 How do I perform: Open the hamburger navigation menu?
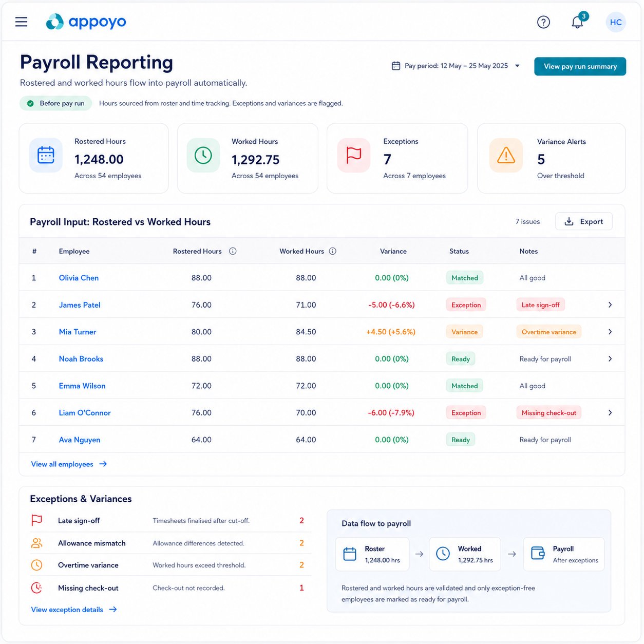(x=21, y=22)
